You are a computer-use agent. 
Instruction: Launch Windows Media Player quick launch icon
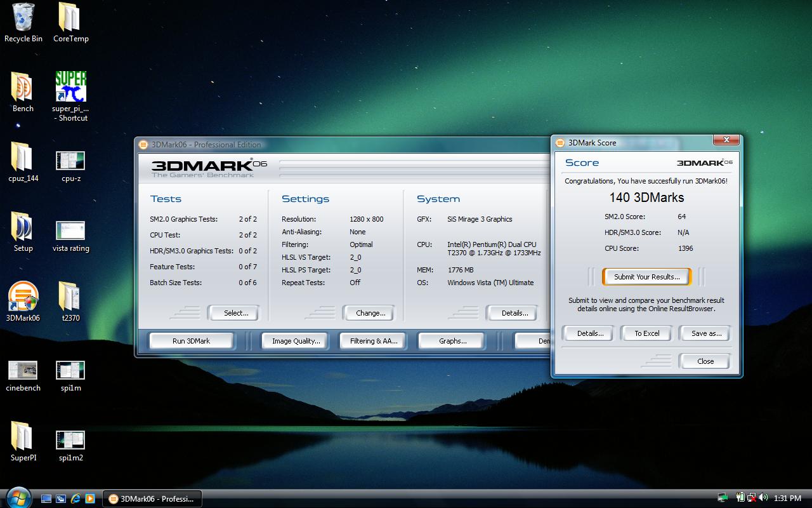click(x=90, y=499)
